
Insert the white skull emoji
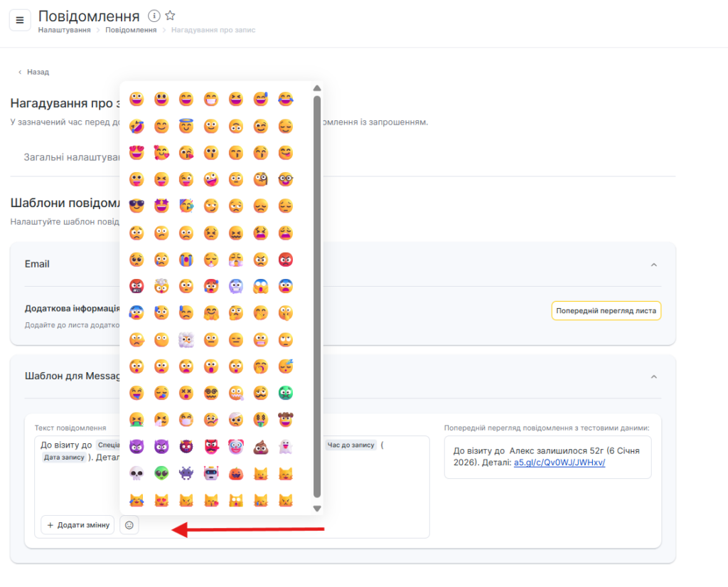[x=136, y=473]
